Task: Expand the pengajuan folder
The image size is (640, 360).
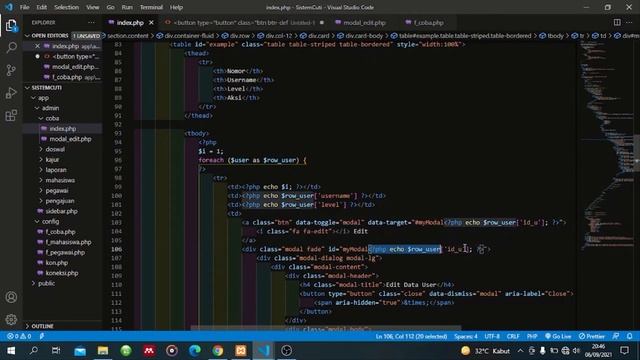Action: tap(62, 201)
